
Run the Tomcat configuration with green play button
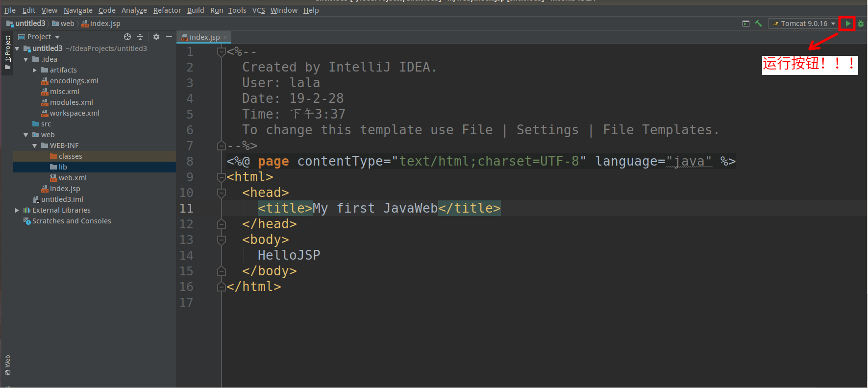point(847,24)
